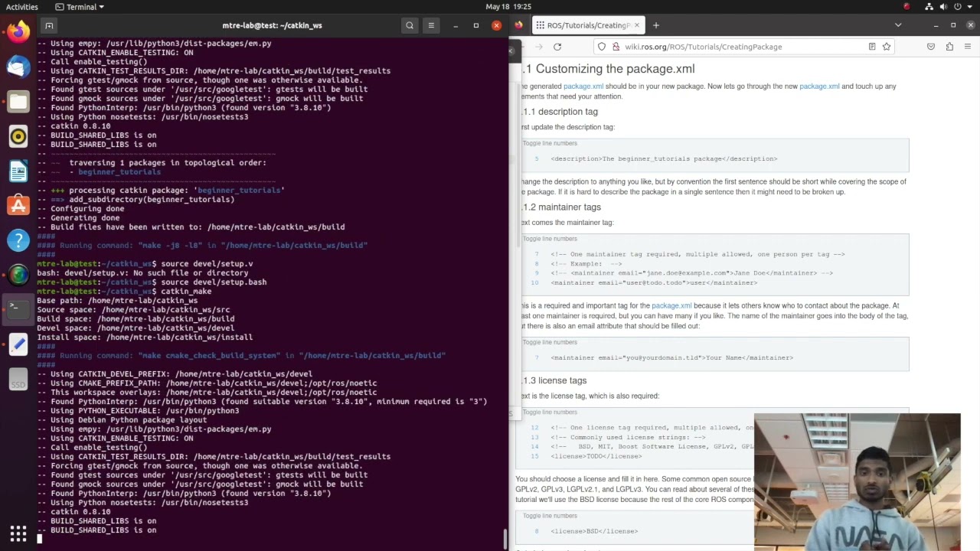980x551 pixels.
Task: Toggle line numbers above the 'Your Name' maintainer block
Action: point(550,342)
